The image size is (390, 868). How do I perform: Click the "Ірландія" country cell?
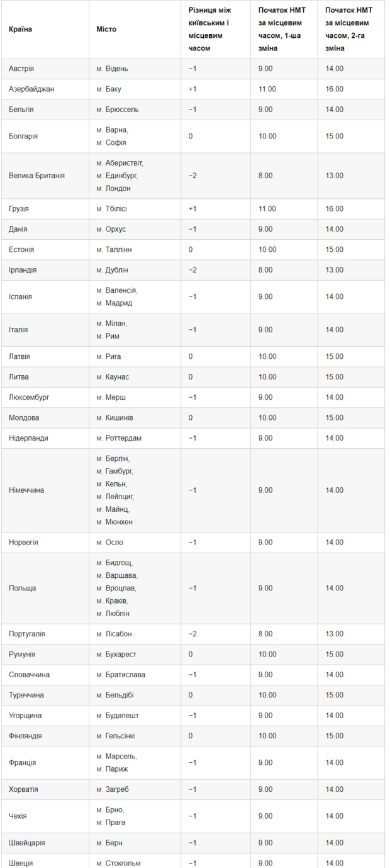[23, 270]
